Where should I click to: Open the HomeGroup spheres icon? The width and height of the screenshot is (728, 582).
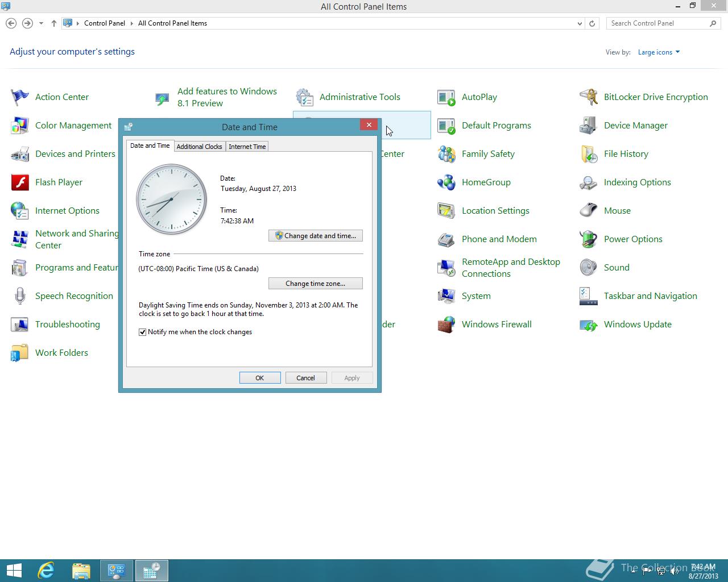click(x=446, y=182)
